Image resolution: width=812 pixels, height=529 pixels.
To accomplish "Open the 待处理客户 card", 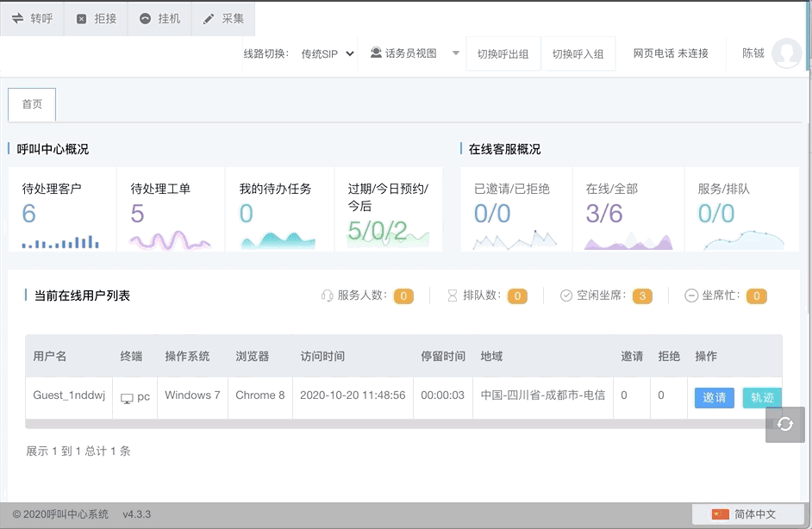I will (62, 209).
